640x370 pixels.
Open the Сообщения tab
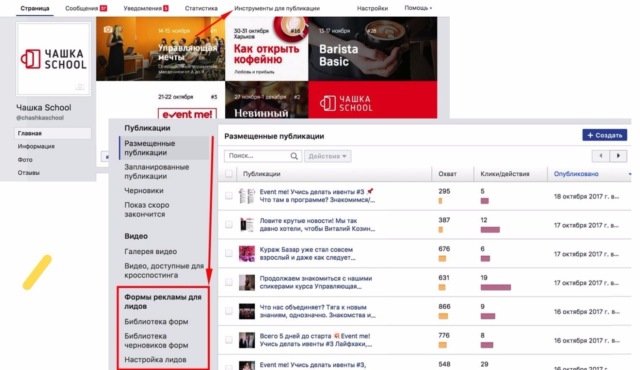86,8
